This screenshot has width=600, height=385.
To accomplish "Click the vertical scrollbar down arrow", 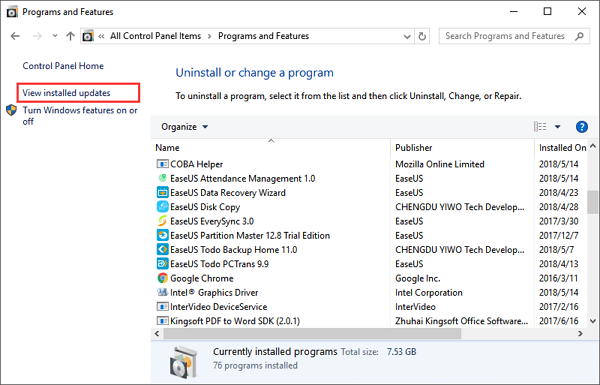I will [593, 321].
